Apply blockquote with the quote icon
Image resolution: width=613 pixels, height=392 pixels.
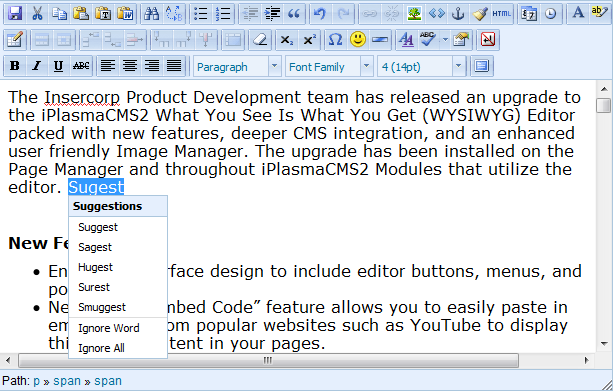294,14
